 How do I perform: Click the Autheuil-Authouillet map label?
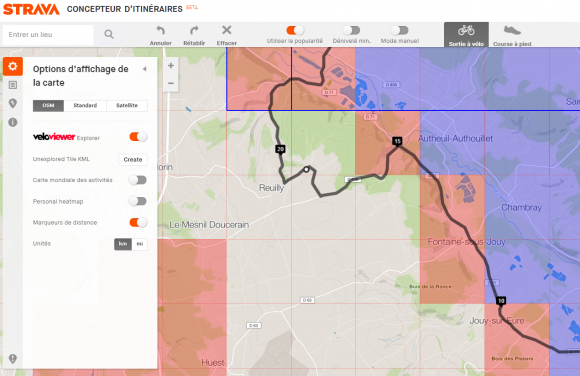point(455,139)
